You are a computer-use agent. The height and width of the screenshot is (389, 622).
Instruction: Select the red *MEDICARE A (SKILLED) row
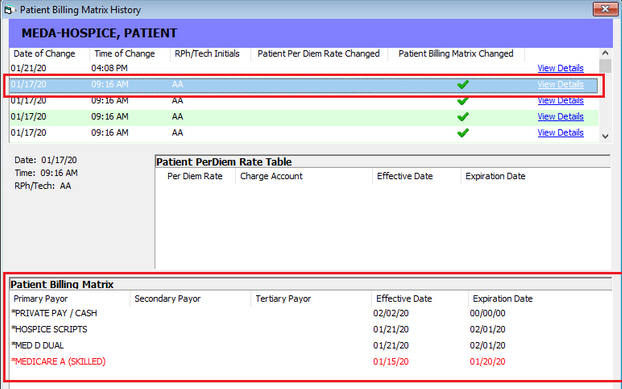pyautogui.click(x=311, y=362)
